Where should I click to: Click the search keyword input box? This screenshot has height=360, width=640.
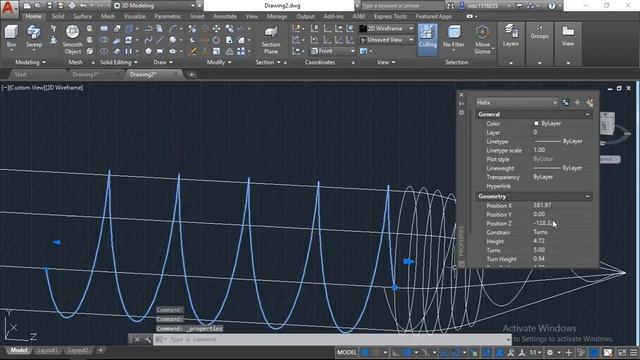402,6
